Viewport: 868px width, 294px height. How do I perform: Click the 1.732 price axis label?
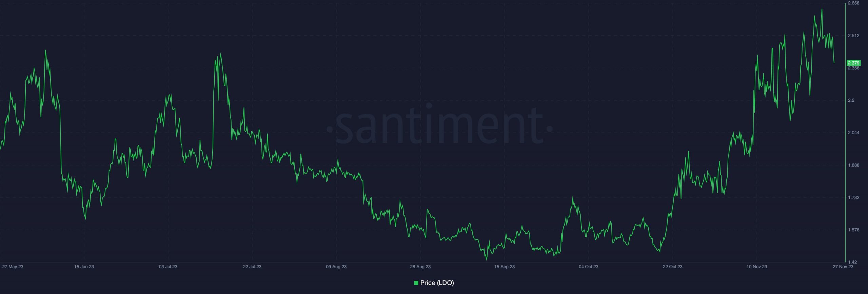pos(853,197)
